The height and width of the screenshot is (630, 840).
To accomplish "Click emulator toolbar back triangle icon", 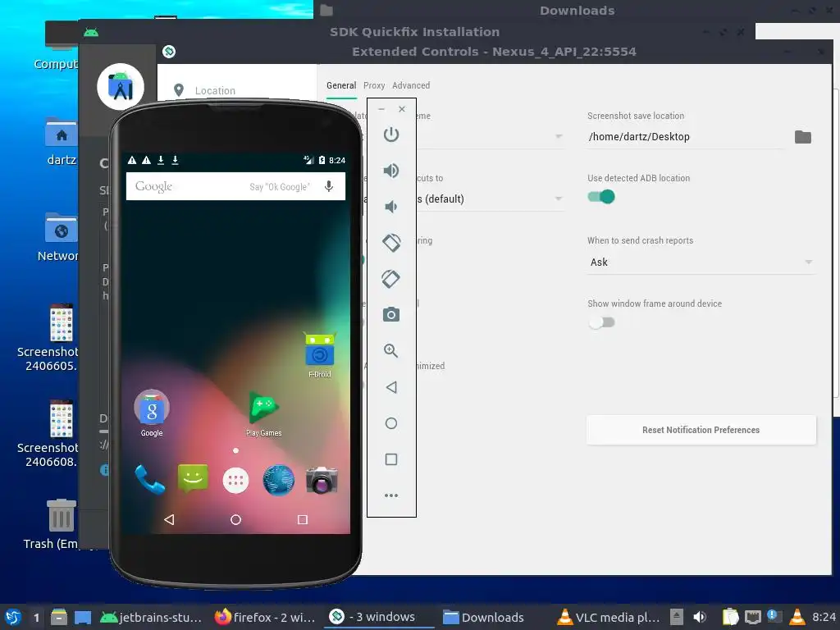I will point(391,387).
